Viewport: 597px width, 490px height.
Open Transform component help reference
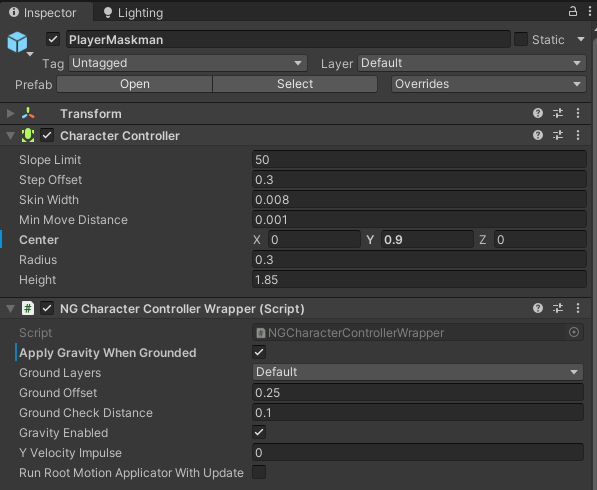pos(538,113)
